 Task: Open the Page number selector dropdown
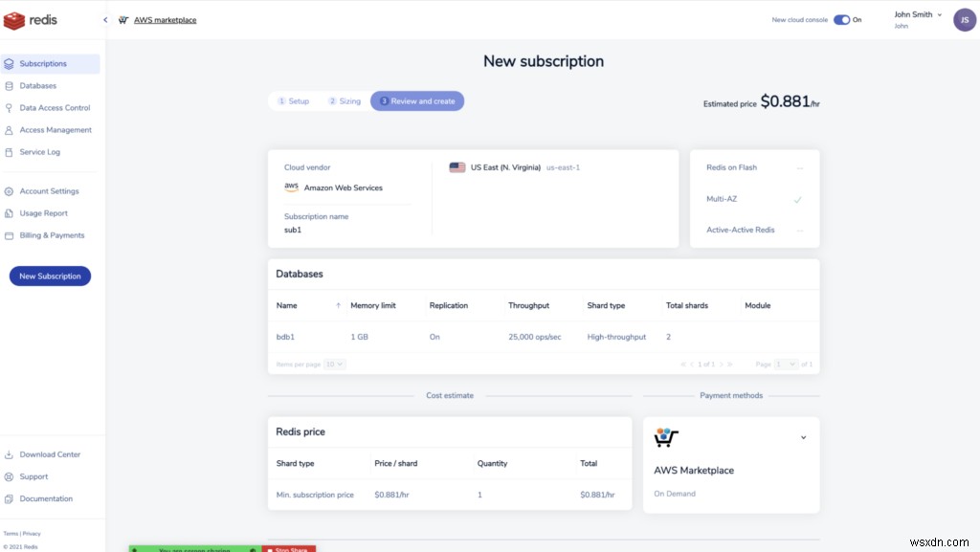787,364
